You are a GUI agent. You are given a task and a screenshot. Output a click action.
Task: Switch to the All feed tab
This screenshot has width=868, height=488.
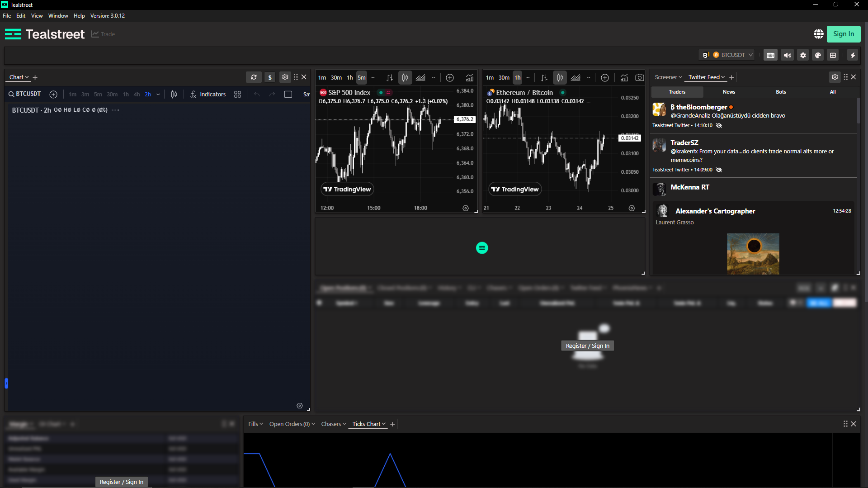pyautogui.click(x=833, y=92)
